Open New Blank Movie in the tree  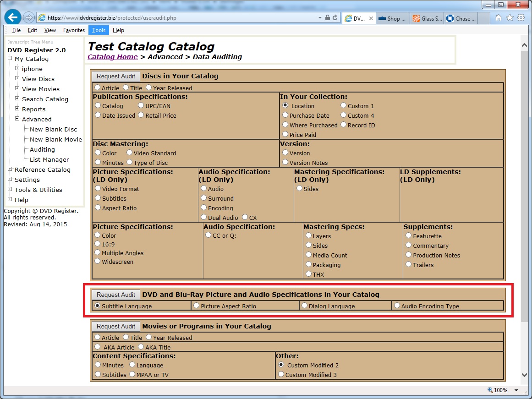coord(55,139)
